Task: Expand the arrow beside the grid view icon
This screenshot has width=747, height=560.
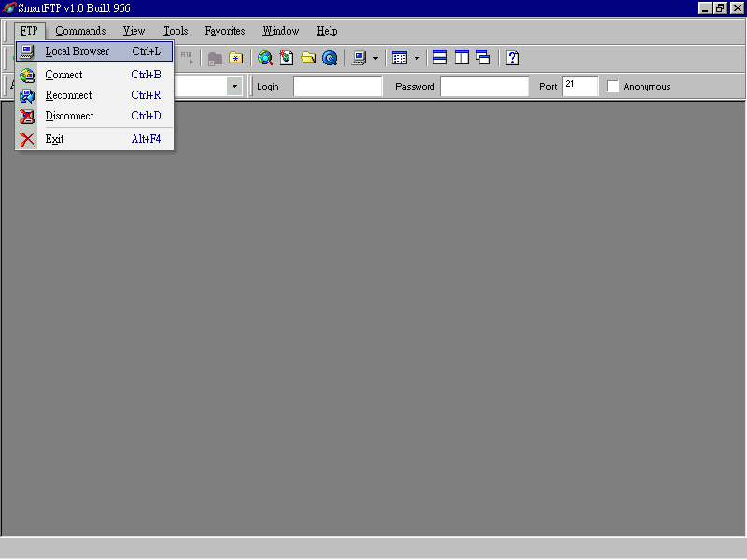Action: (x=416, y=59)
